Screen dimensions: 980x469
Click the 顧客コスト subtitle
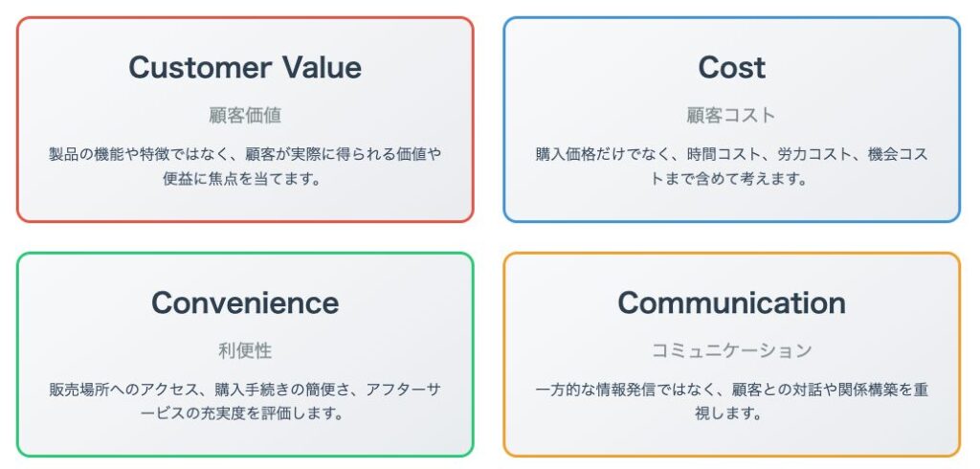click(x=731, y=116)
